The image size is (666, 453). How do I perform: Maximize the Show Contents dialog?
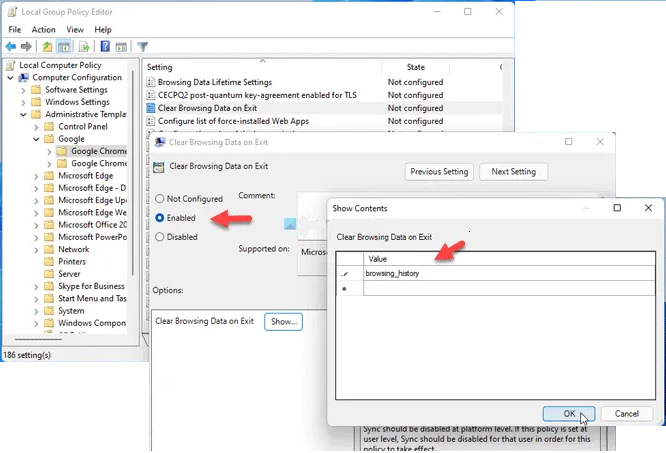tap(617, 208)
